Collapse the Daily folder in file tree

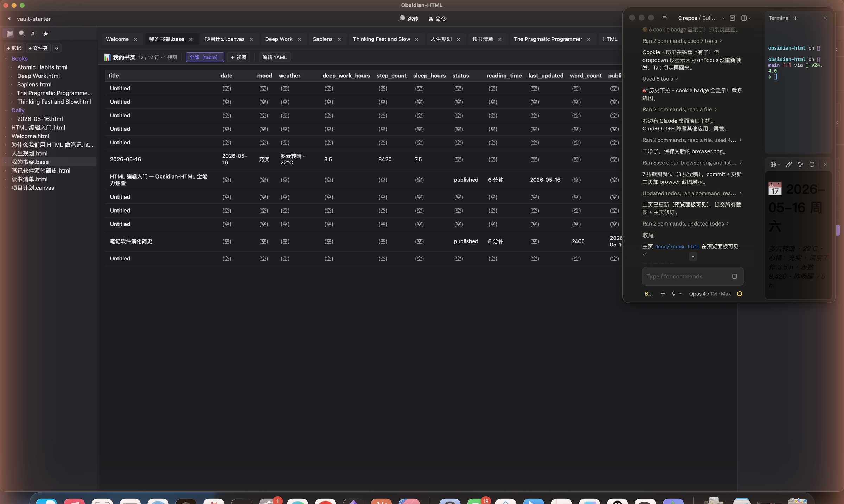(x=6, y=110)
